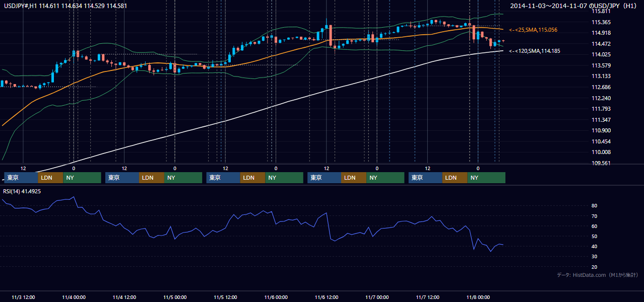Click the 11/6 12:00 time axis label
This screenshot has width=644, height=302.
[x=327, y=297]
